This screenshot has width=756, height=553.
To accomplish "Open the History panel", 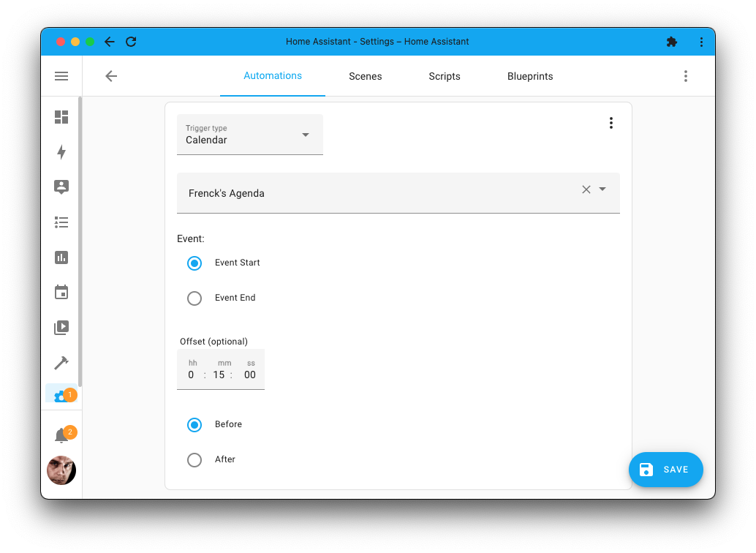I will tap(61, 257).
